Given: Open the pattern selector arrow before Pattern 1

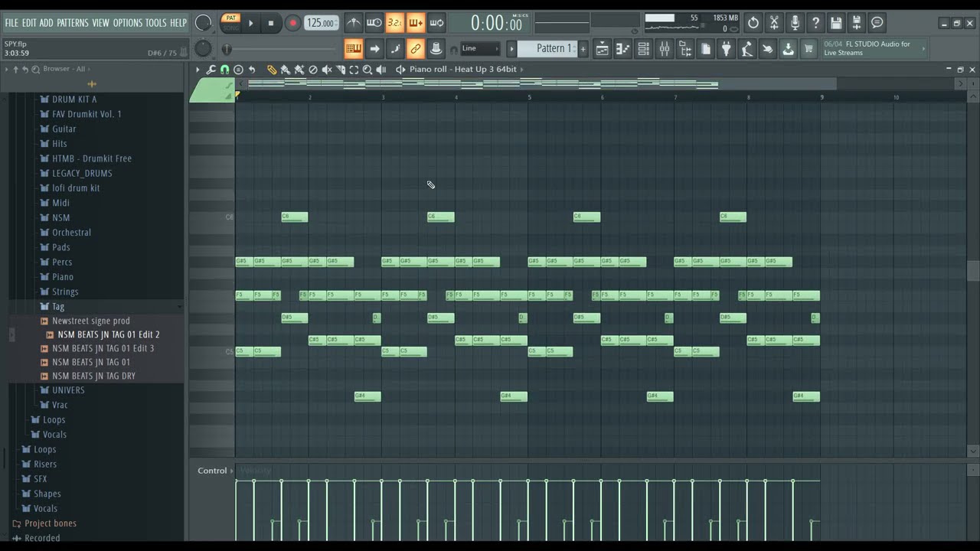Looking at the screenshot, I should point(512,49).
